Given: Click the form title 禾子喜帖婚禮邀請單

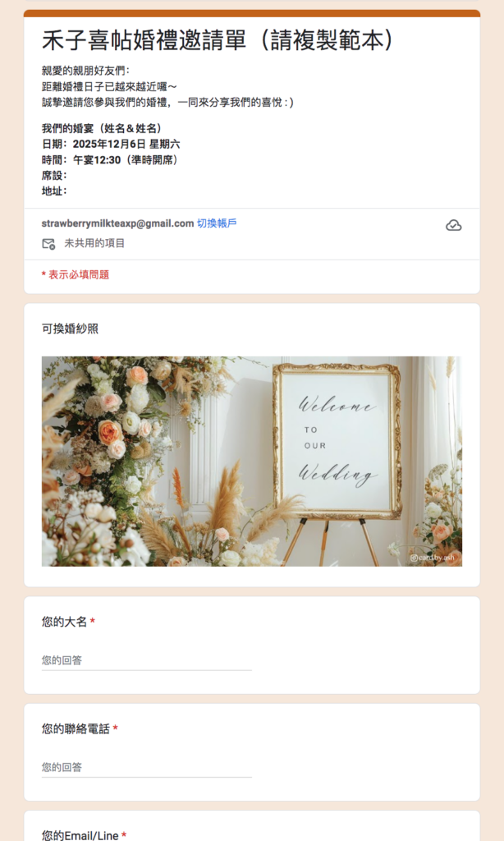Looking at the screenshot, I should 218,41.
